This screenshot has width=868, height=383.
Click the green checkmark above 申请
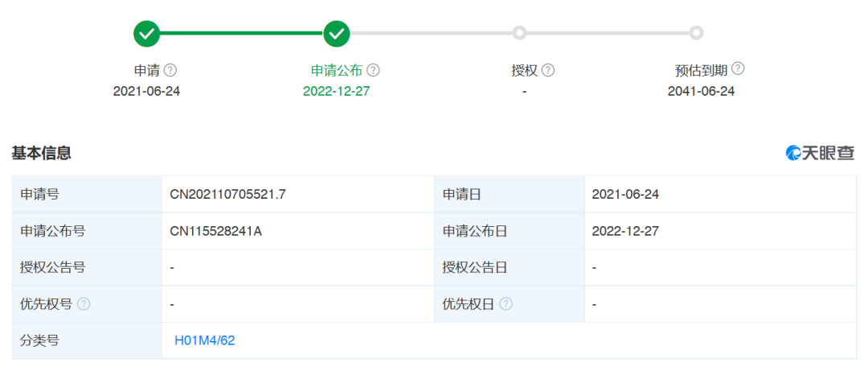[x=147, y=34]
